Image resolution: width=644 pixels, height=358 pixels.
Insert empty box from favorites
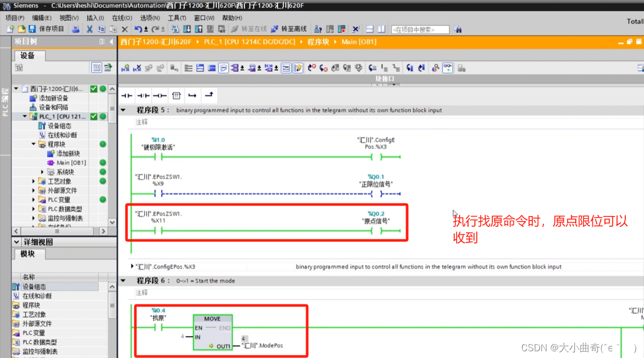[176, 95]
